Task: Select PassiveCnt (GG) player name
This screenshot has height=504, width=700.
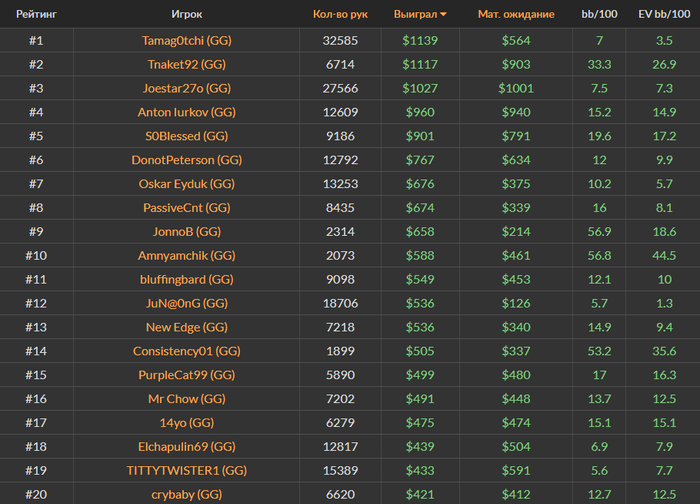Action: (186, 208)
